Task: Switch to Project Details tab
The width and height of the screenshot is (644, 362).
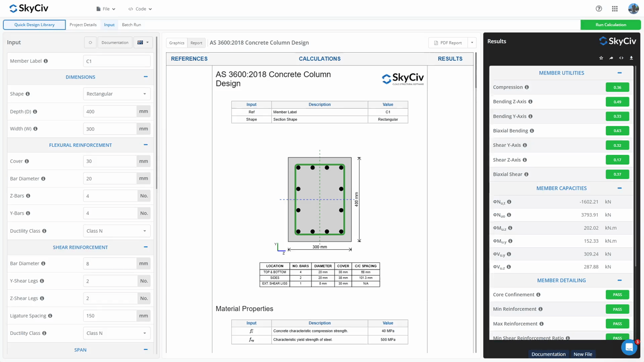Action: 83,25
